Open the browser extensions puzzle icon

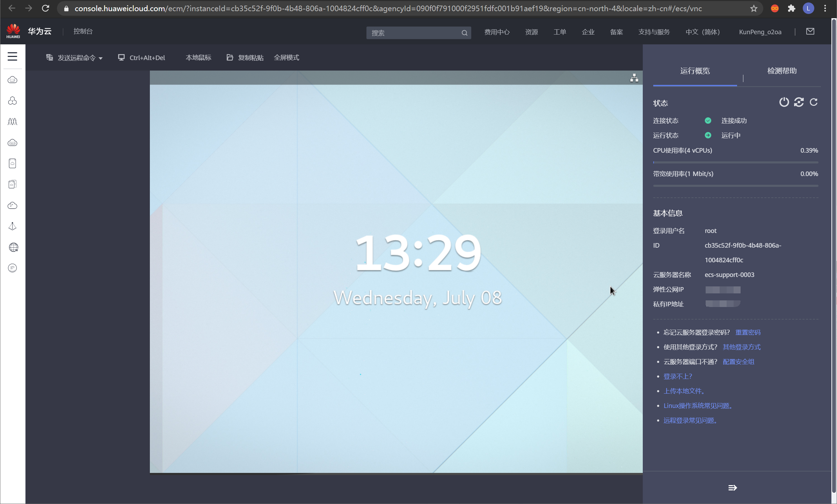point(792,8)
